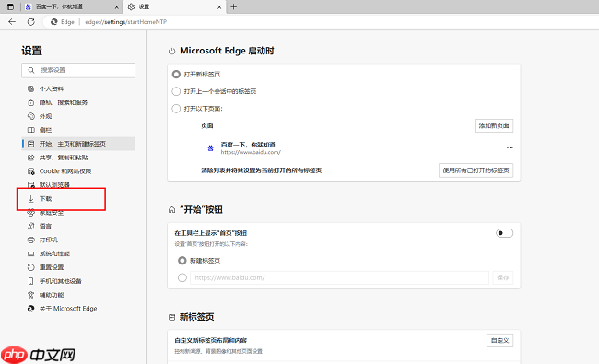This screenshot has height=364, width=599.
Task: Switch to the 设置 browser tab
Action: tap(174, 6)
